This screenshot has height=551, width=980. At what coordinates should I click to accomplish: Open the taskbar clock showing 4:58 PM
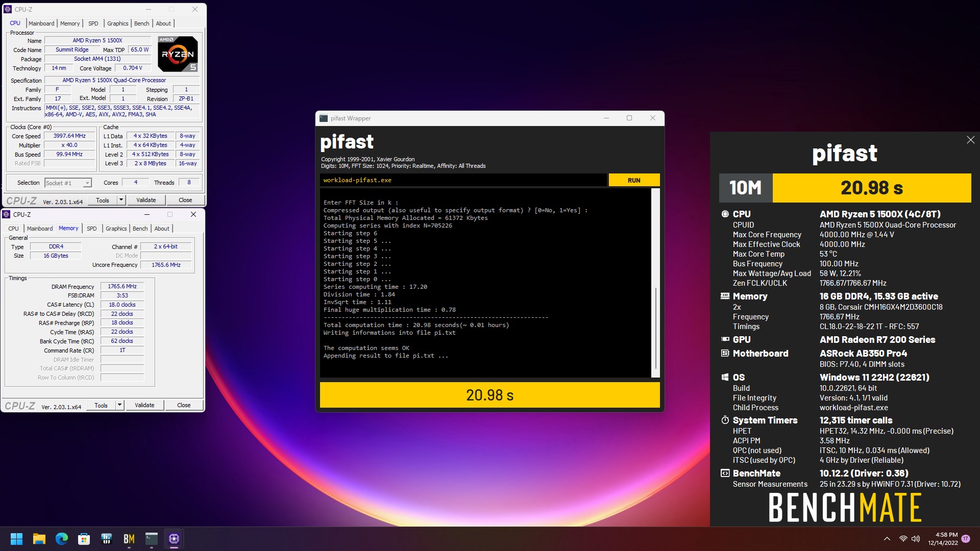click(943, 539)
